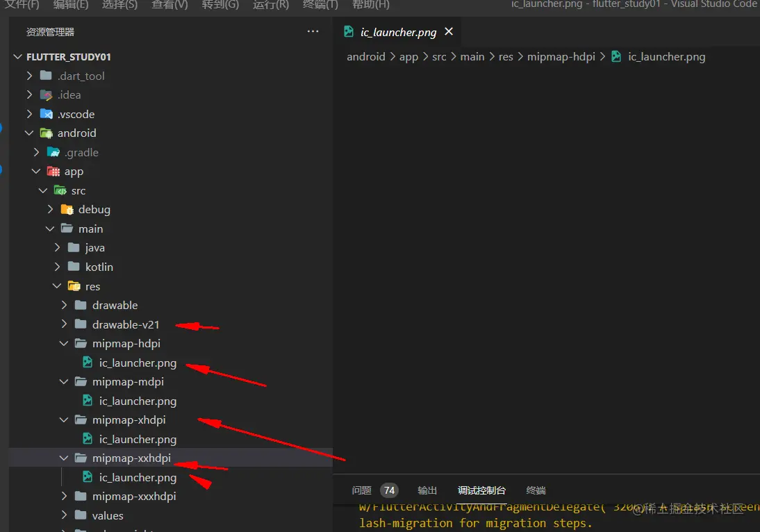Collapse the app folder chevron

36,171
